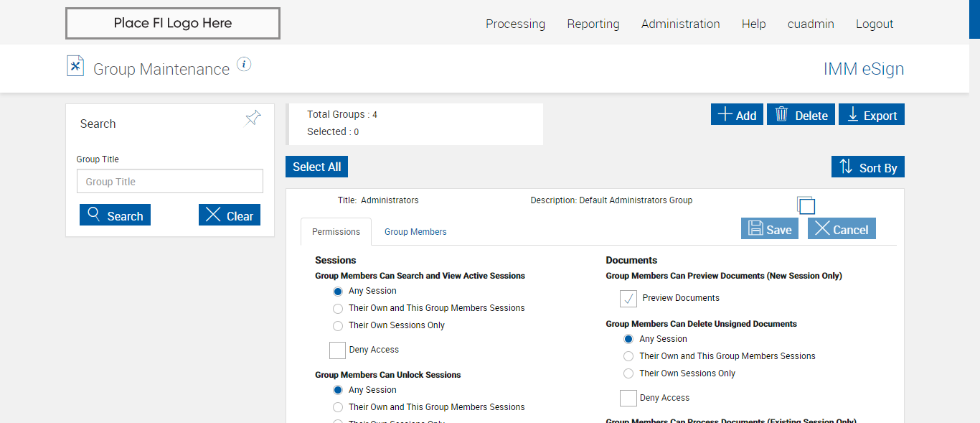Click the Group Title search field
The image size is (980, 423).
170,182
